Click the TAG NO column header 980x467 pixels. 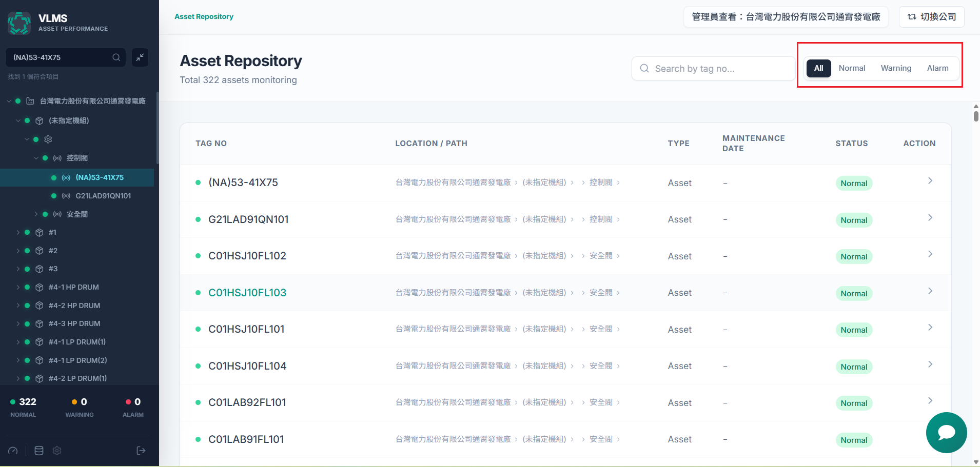(x=211, y=144)
